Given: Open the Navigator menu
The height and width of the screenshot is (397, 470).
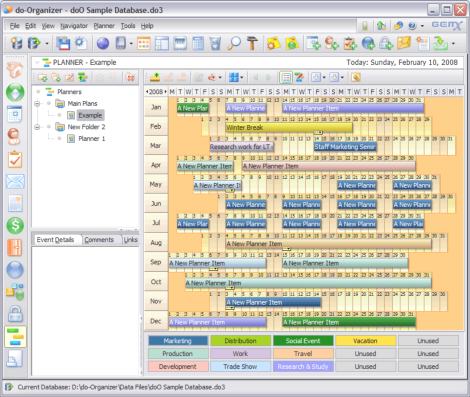Looking at the screenshot, I should coord(74,26).
